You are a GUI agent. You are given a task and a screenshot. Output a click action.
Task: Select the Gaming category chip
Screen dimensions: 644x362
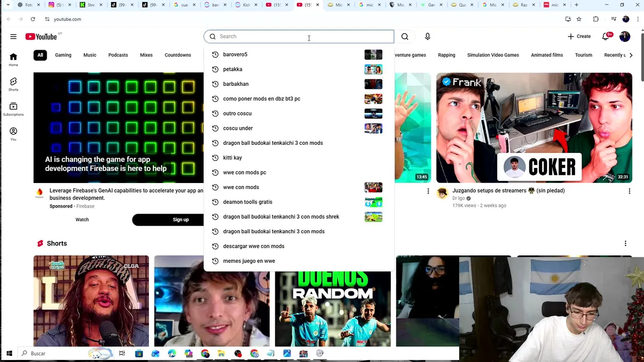click(x=63, y=55)
